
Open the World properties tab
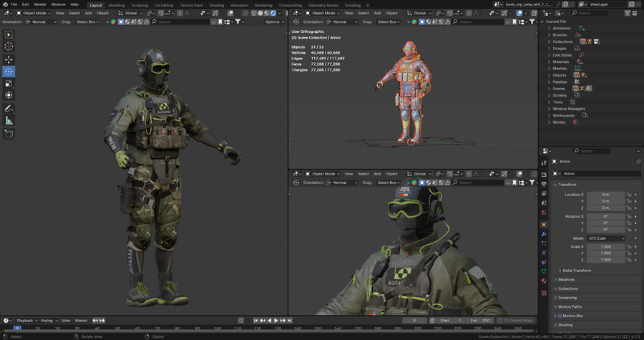tap(544, 213)
